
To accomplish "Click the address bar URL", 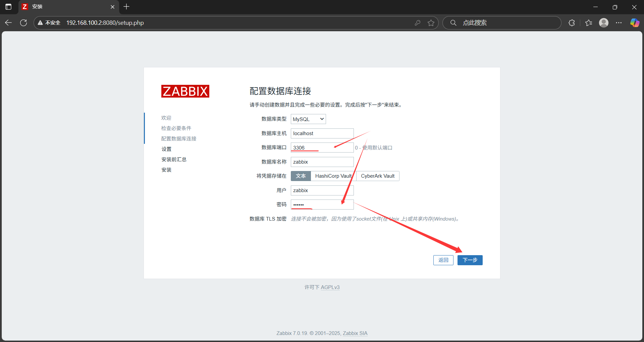I will pos(105,23).
